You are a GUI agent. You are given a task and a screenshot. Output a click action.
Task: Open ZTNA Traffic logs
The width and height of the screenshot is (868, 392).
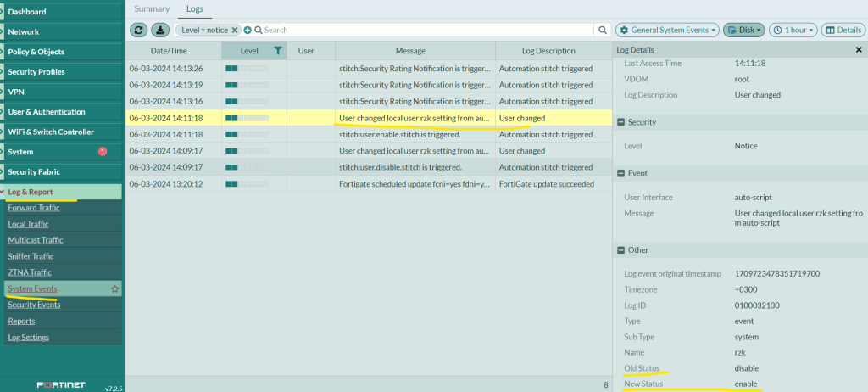click(30, 272)
